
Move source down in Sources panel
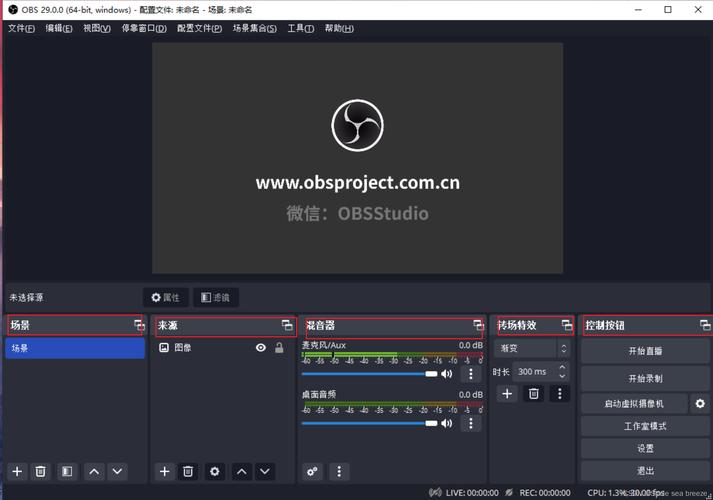(x=265, y=471)
